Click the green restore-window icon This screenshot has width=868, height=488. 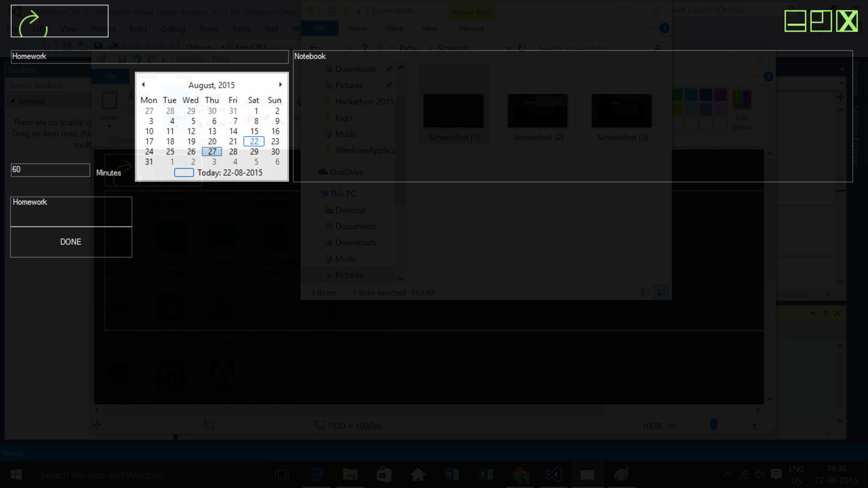[821, 21]
